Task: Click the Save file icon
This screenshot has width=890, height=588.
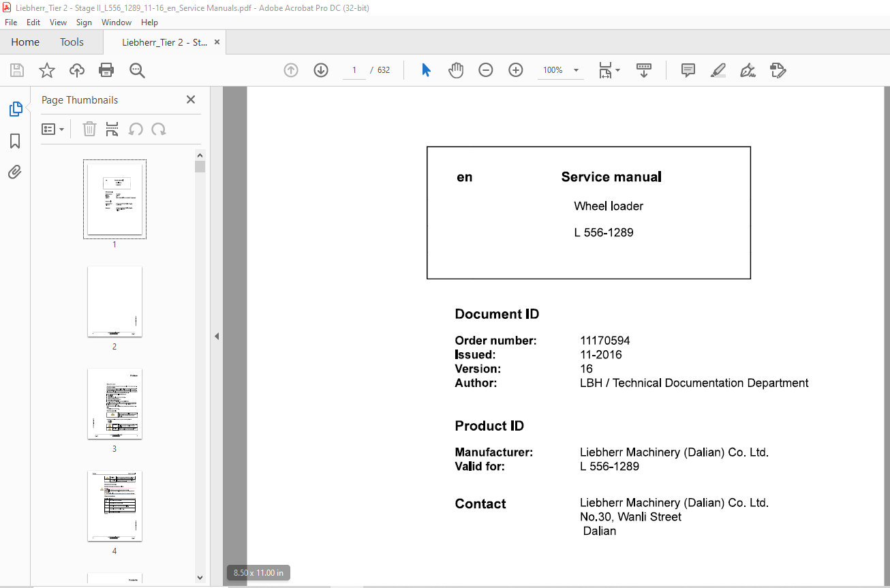Action: click(17, 70)
